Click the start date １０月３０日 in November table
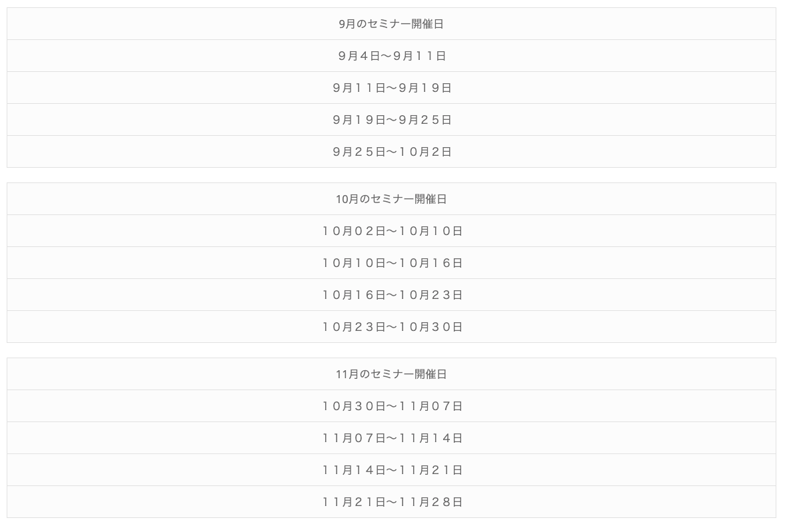 (354, 406)
